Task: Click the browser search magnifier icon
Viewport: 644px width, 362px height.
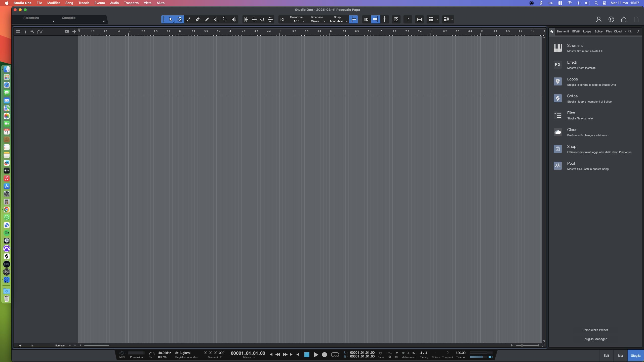Action: 630,31
